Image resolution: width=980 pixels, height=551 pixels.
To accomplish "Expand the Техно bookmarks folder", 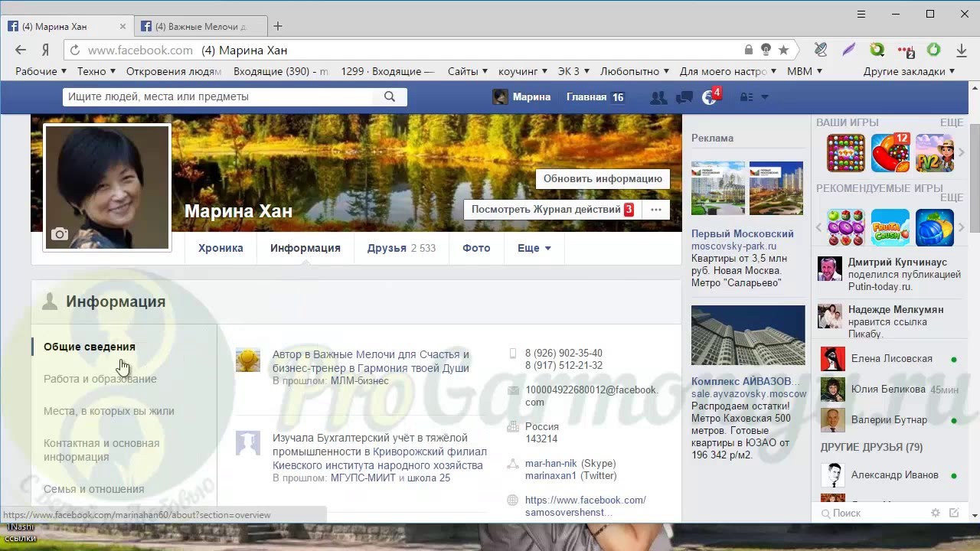I will coord(96,71).
